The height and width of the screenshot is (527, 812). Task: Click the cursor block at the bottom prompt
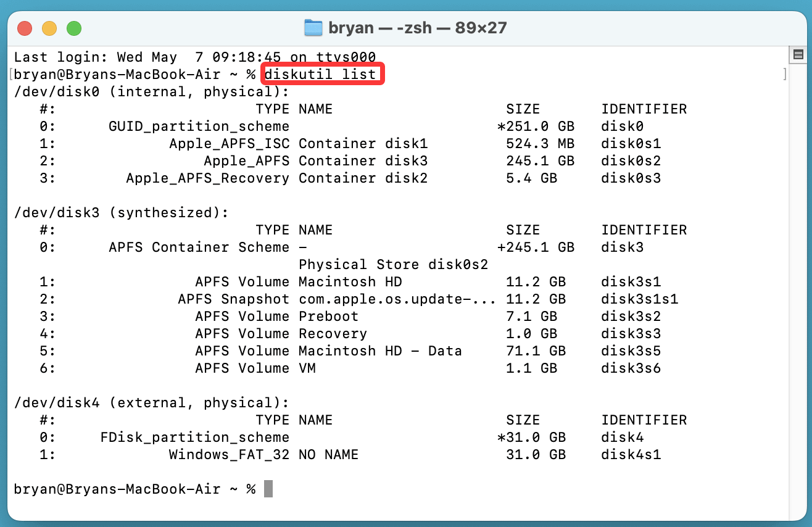point(268,489)
